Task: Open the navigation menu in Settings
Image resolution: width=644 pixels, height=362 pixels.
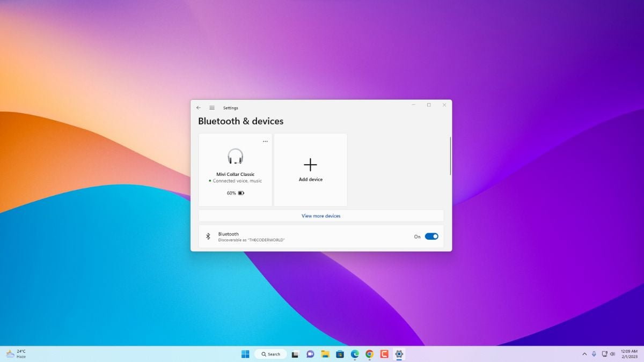Action: point(212,107)
